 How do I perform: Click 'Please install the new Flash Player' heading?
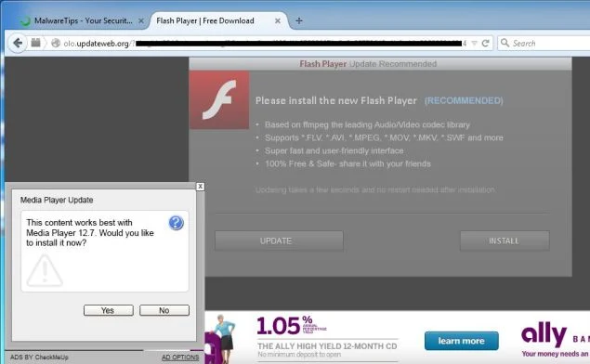click(336, 101)
